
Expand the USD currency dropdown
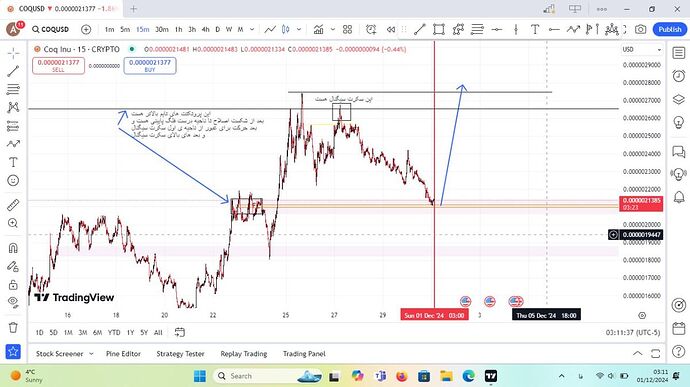642,50
